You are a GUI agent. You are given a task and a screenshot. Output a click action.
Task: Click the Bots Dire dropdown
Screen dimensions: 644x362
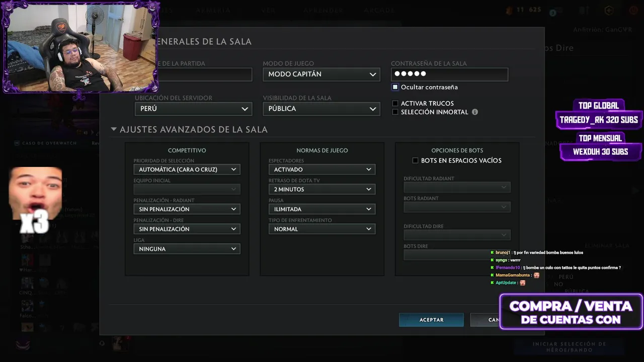coord(457,254)
